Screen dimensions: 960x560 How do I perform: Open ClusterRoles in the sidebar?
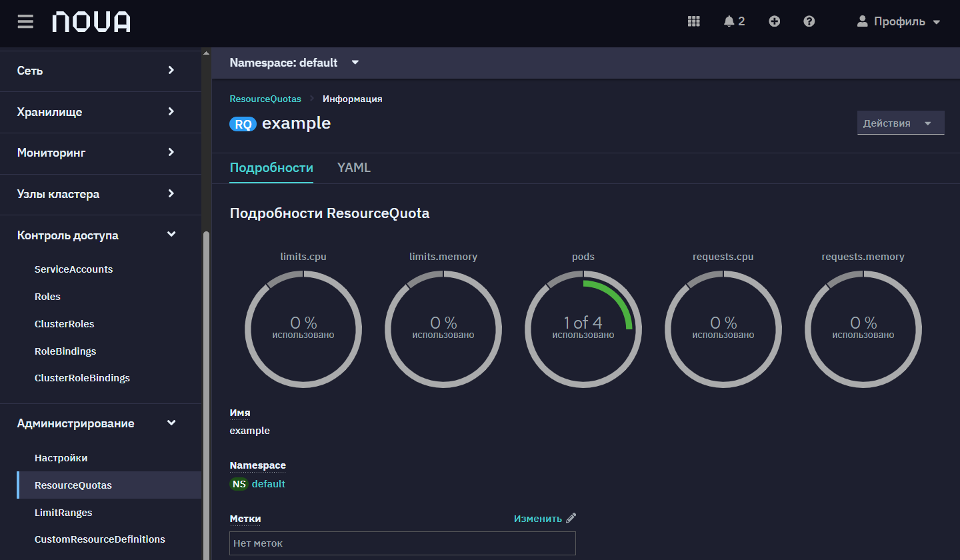(x=64, y=324)
